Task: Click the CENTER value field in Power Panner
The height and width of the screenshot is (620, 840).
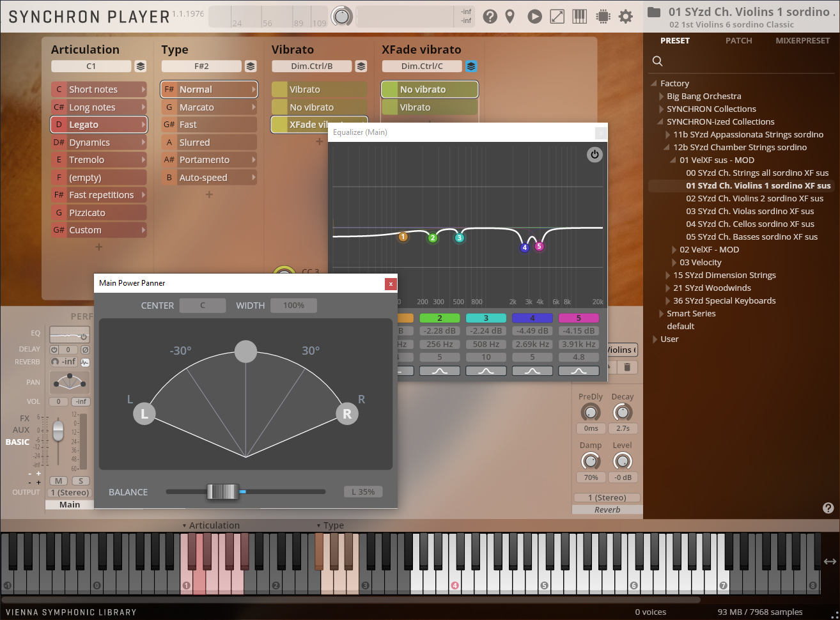Action: tap(203, 306)
